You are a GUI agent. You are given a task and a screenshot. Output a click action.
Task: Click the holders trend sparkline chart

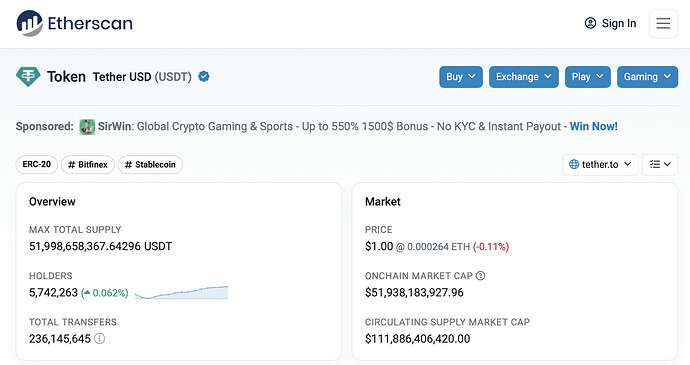[181, 292]
